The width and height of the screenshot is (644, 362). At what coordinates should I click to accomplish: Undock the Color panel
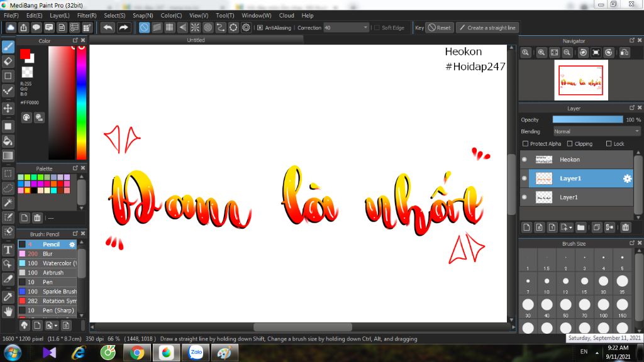[75, 40]
